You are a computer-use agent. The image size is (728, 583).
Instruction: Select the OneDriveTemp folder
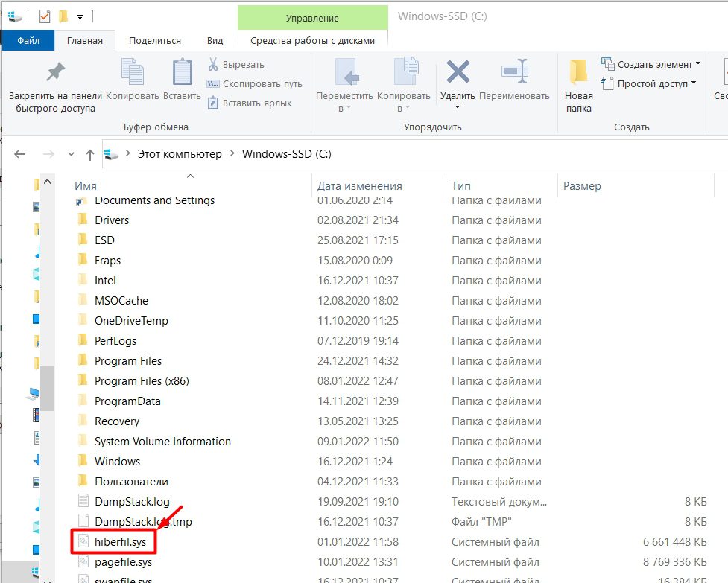(x=131, y=320)
